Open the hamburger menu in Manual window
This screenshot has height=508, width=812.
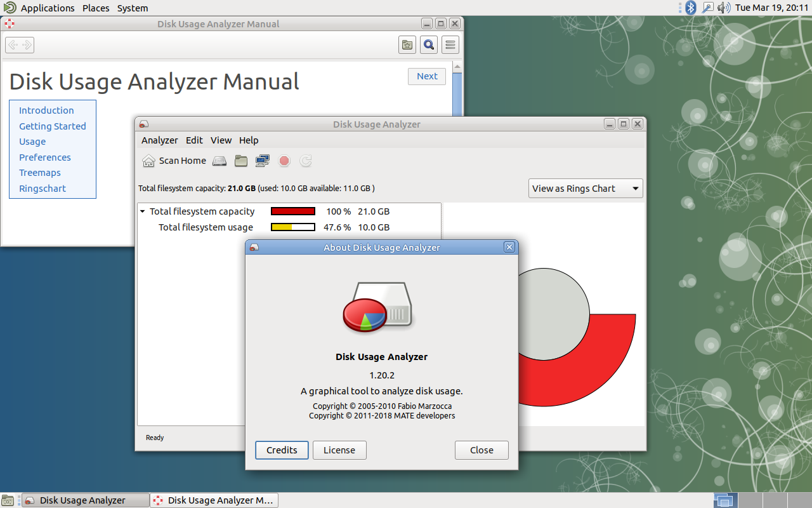point(450,44)
